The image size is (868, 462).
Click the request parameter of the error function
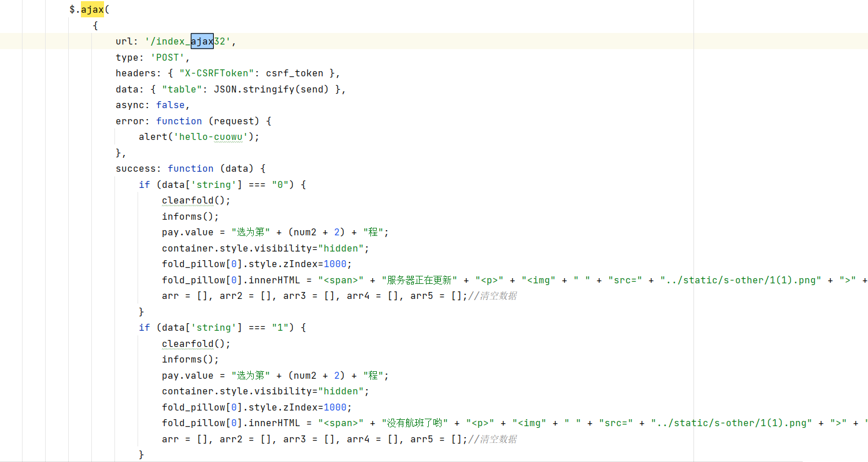tap(234, 121)
